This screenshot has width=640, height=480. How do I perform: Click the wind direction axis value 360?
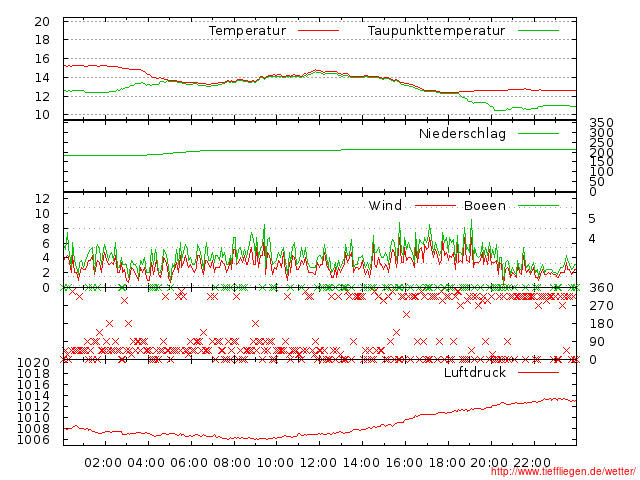[601, 288]
